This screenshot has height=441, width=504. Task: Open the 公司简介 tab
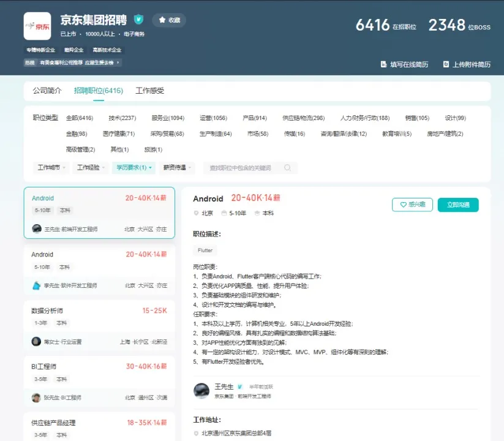click(x=47, y=91)
